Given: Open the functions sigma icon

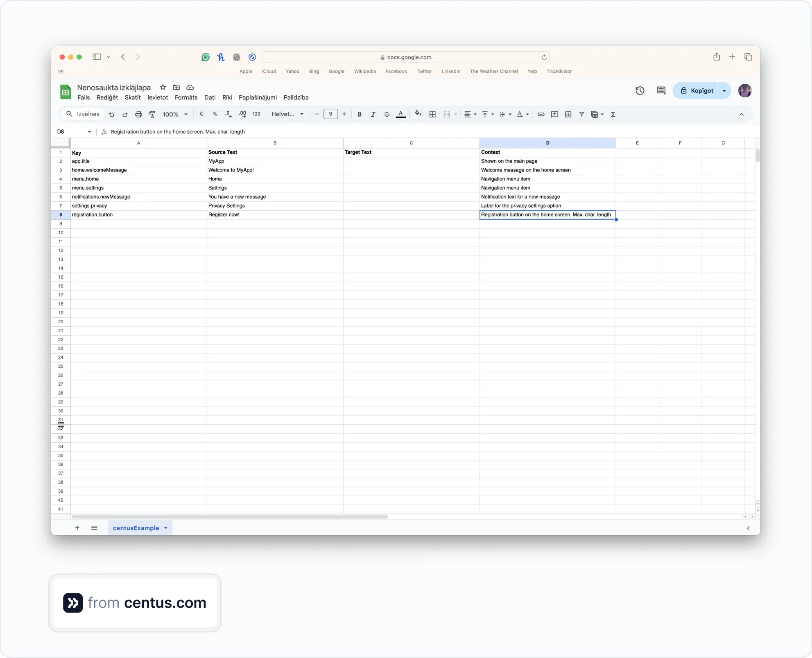Looking at the screenshot, I should point(613,115).
